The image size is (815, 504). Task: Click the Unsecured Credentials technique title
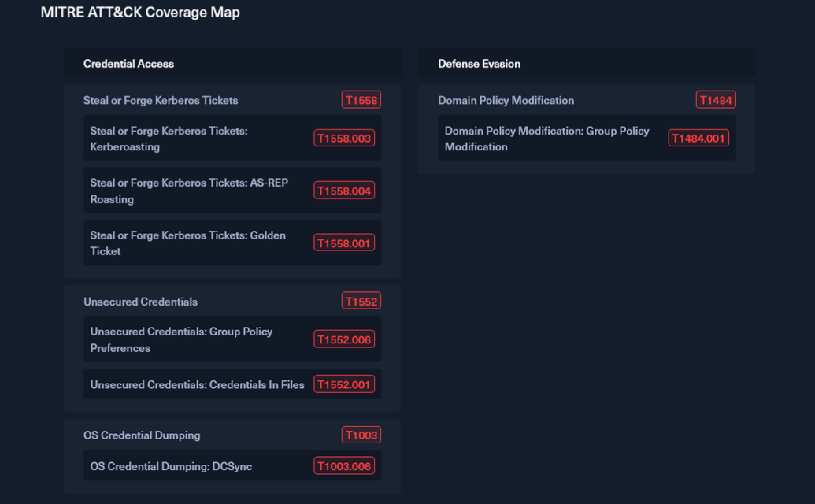click(140, 302)
